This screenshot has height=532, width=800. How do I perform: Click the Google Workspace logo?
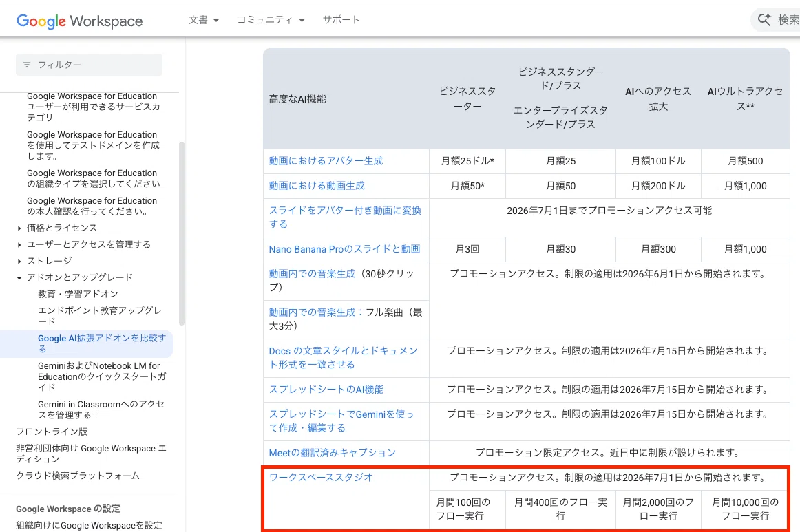tap(80, 21)
